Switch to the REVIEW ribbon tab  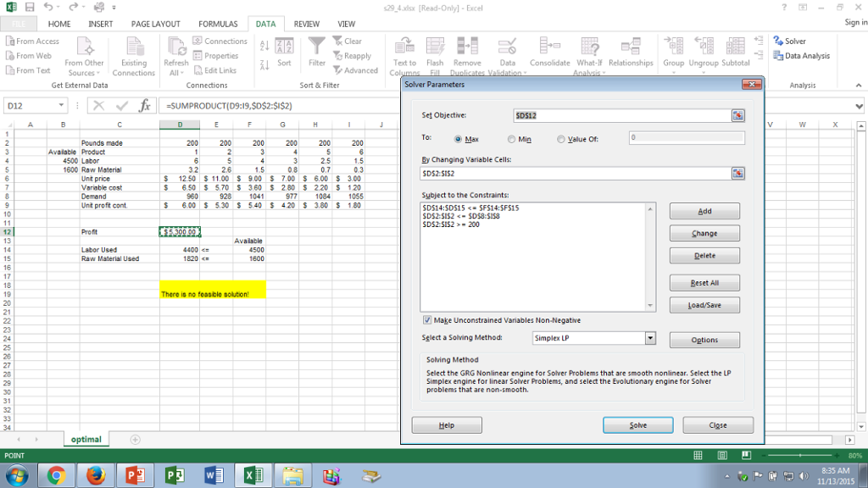306,23
